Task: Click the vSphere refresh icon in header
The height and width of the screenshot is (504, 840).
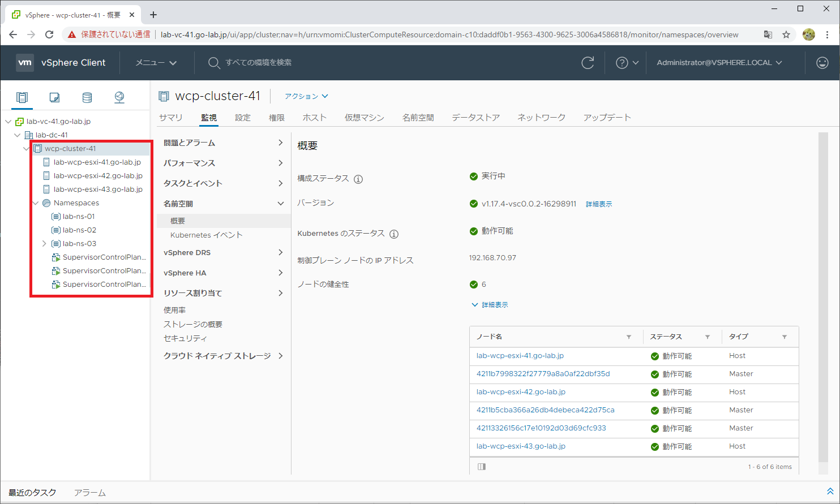Action: [x=588, y=63]
